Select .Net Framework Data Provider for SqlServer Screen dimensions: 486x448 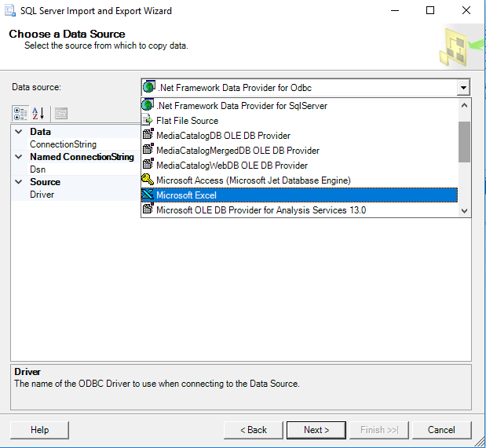[x=299, y=106]
